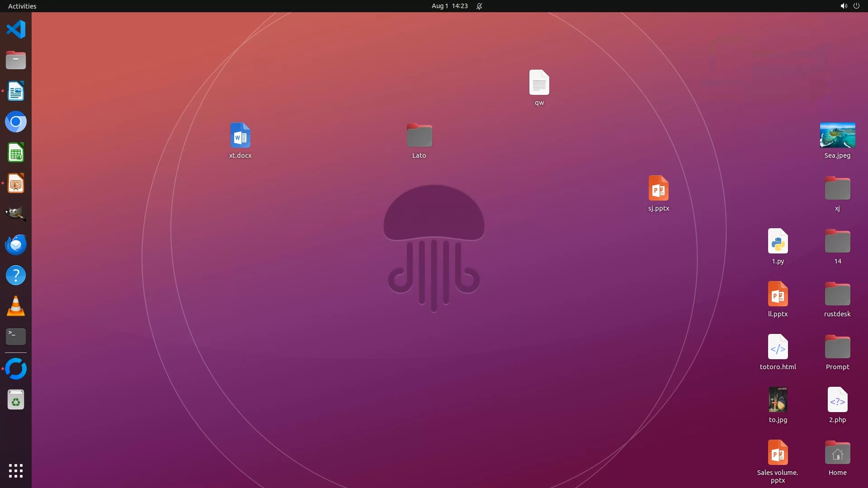This screenshot has width=868, height=488.
Task: Launch Chromium browser from the dock
Action: [16, 122]
